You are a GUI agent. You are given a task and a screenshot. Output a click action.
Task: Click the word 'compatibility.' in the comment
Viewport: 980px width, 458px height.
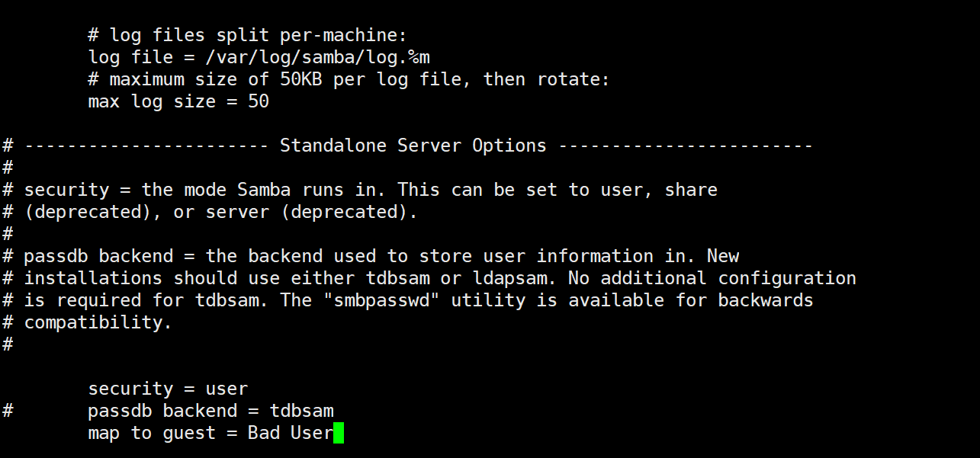point(98,322)
